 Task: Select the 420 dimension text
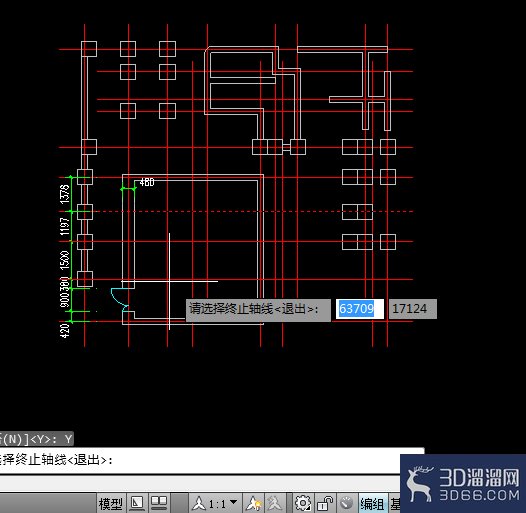click(65, 331)
